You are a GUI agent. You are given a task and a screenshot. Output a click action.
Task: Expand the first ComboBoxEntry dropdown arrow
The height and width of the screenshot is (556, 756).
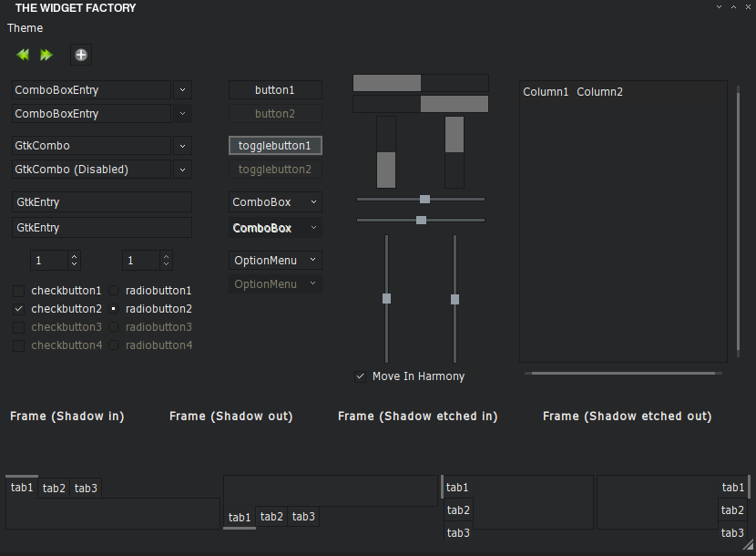point(183,89)
